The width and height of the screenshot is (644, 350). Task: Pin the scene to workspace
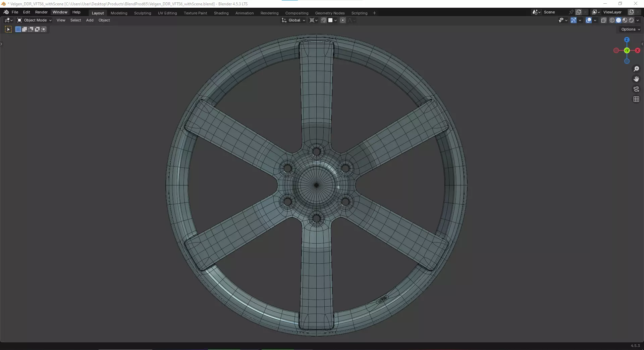tap(571, 12)
